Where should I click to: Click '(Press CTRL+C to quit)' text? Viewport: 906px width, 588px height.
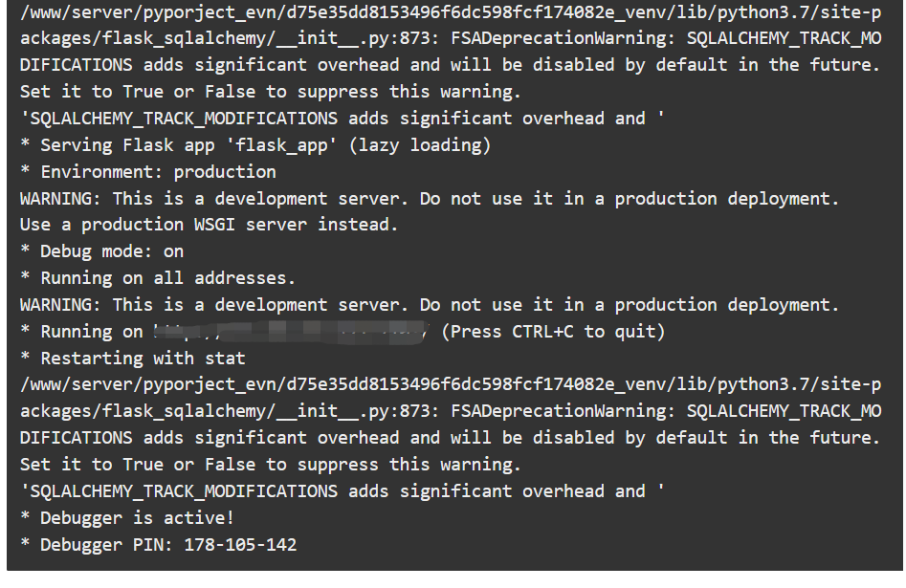(x=553, y=332)
